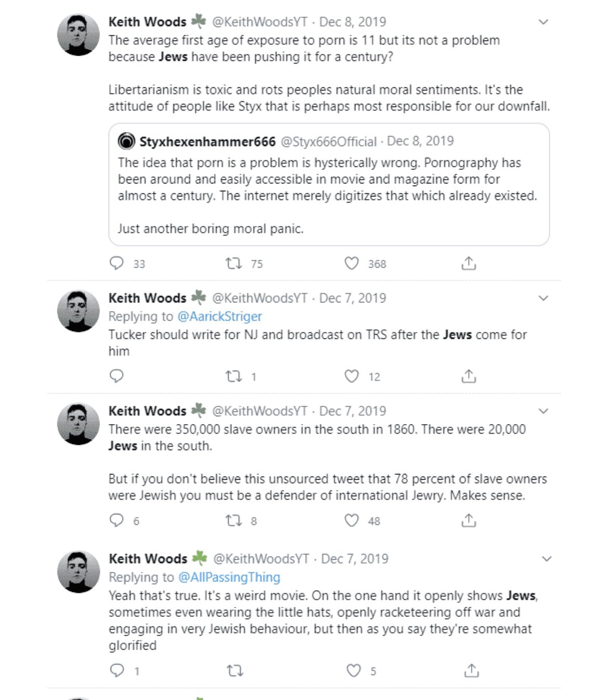This screenshot has height=700, width=608.
Task: Share the slave owners tweet
Action: pos(469,520)
